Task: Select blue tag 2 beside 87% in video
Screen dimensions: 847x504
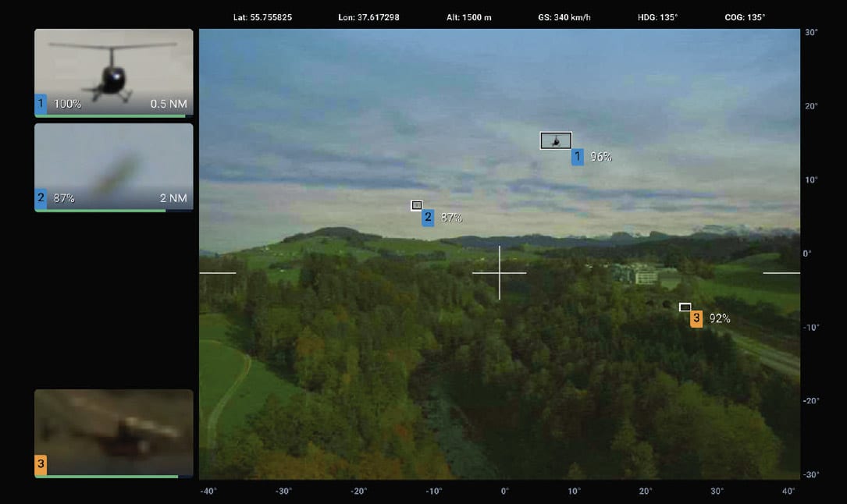Action: pyautogui.click(x=428, y=218)
